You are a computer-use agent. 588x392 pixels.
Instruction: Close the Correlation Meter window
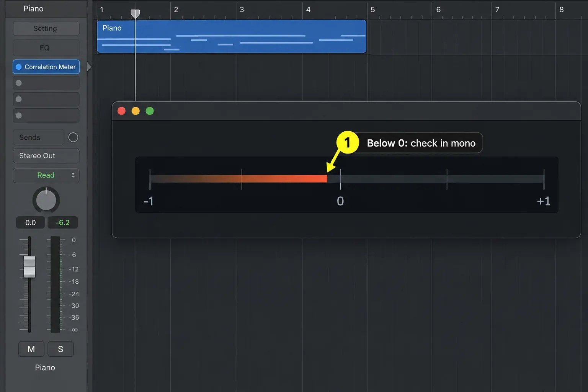pyautogui.click(x=121, y=111)
